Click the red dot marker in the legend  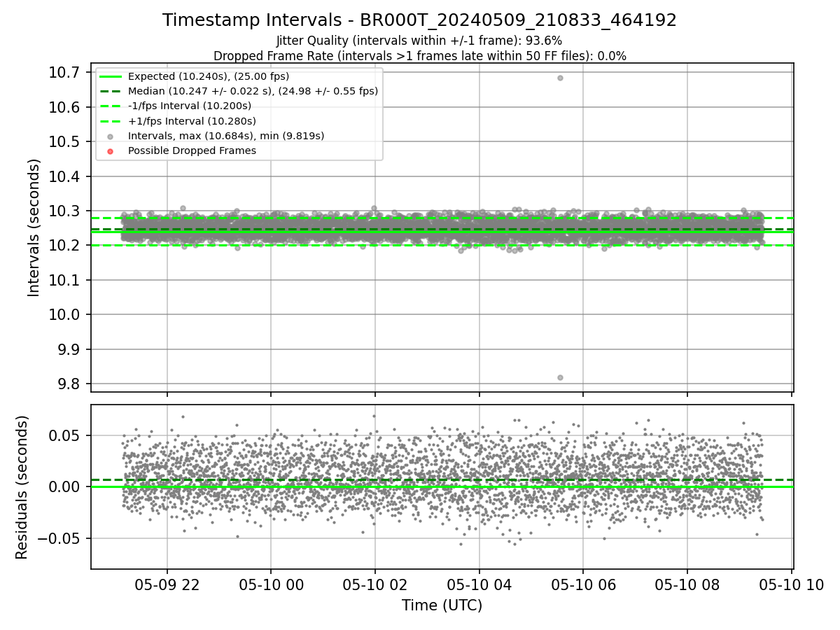(x=110, y=151)
